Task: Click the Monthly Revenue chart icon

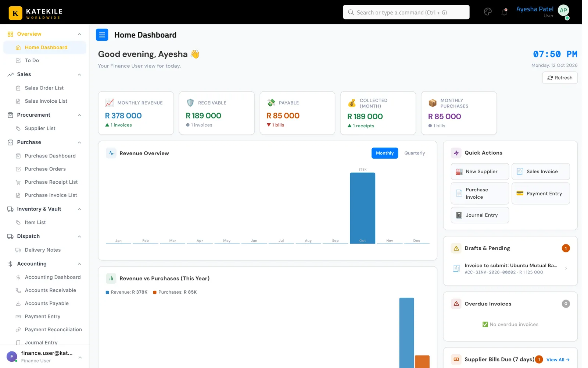Action: [x=110, y=103]
